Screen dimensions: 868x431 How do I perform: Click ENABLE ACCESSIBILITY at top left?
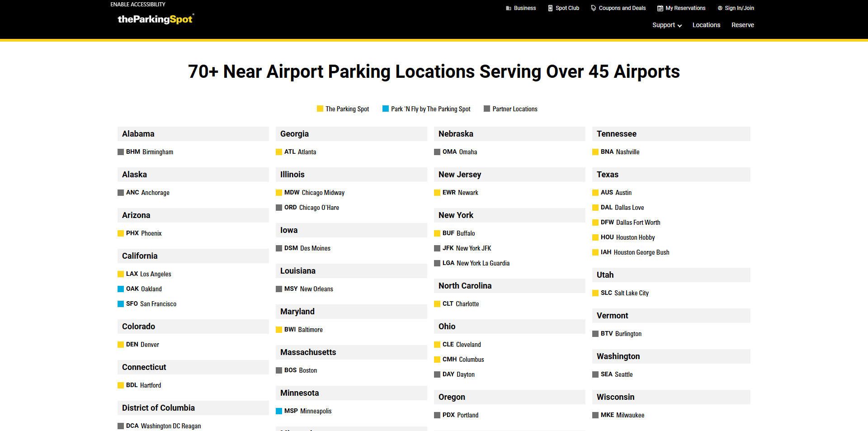(x=137, y=4)
